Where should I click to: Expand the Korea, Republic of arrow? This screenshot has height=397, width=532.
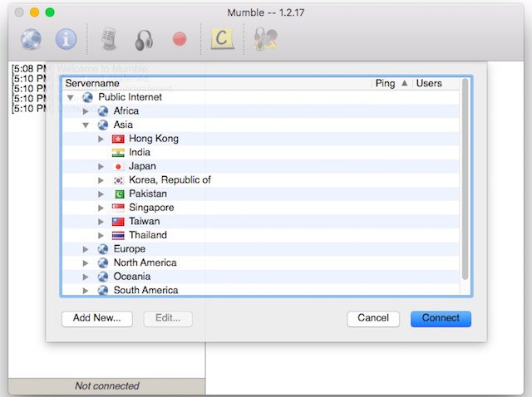[x=101, y=180]
